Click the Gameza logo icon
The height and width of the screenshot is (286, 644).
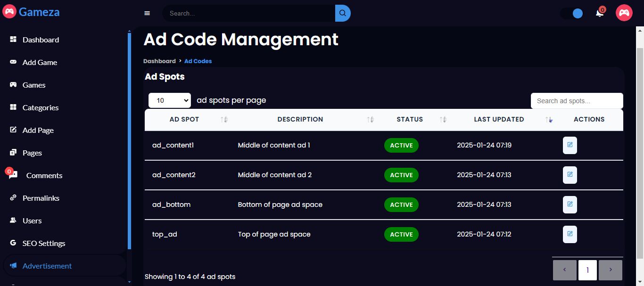point(9,12)
